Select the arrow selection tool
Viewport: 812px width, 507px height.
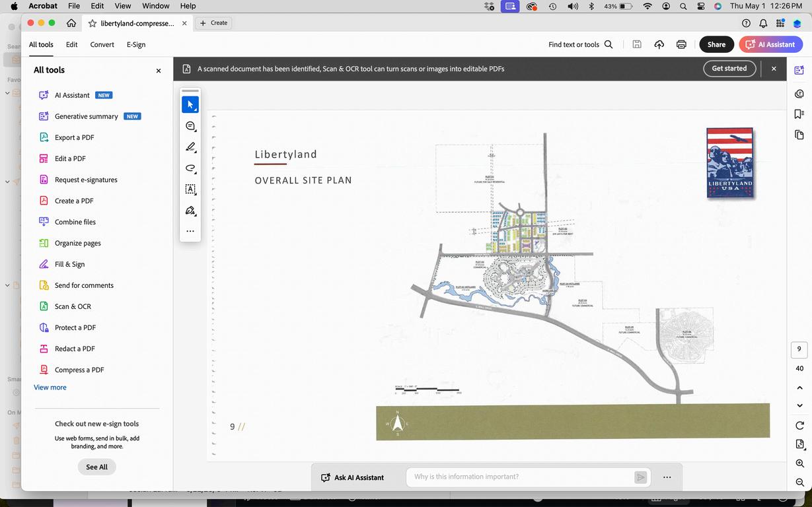(190, 104)
